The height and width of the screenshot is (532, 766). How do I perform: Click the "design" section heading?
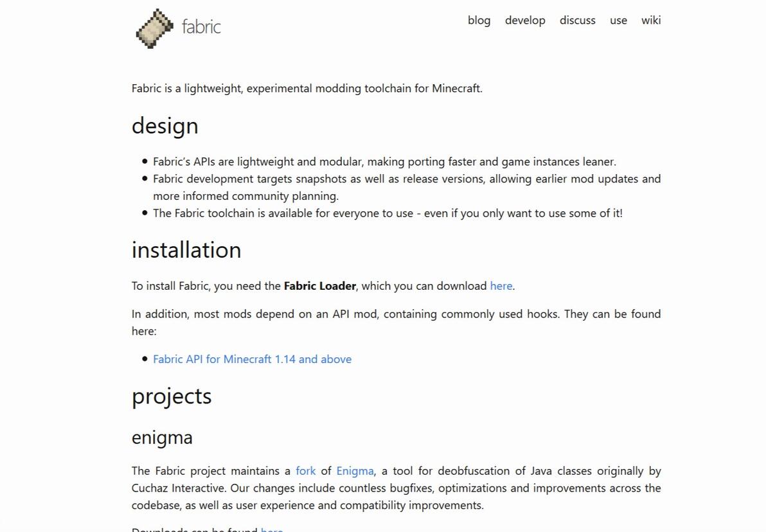[165, 126]
